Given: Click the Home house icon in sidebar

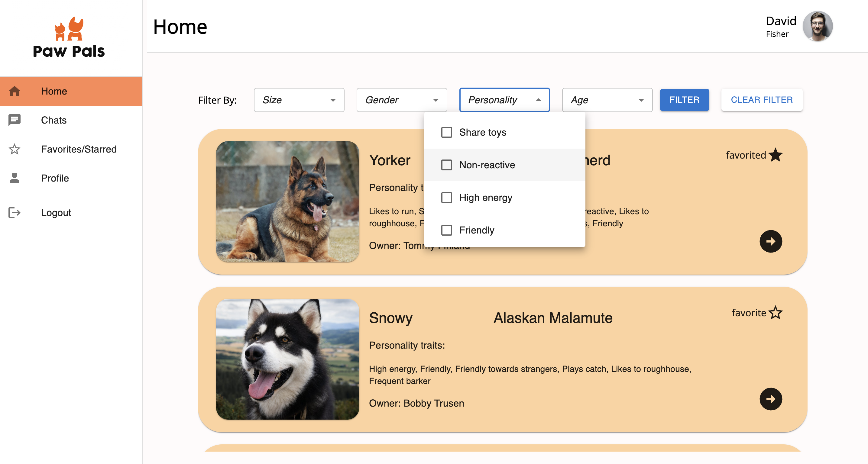Looking at the screenshot, I should click(x=15, y=91).
